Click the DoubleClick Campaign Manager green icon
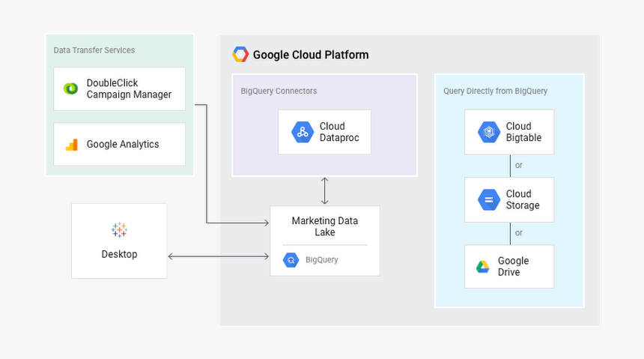The height and width of the screenshot is (359, 644). pyautogui.click(x=70, y=88)
